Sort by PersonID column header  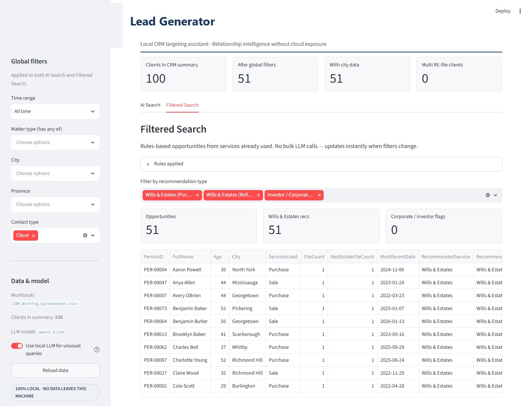tap(155, 257)
